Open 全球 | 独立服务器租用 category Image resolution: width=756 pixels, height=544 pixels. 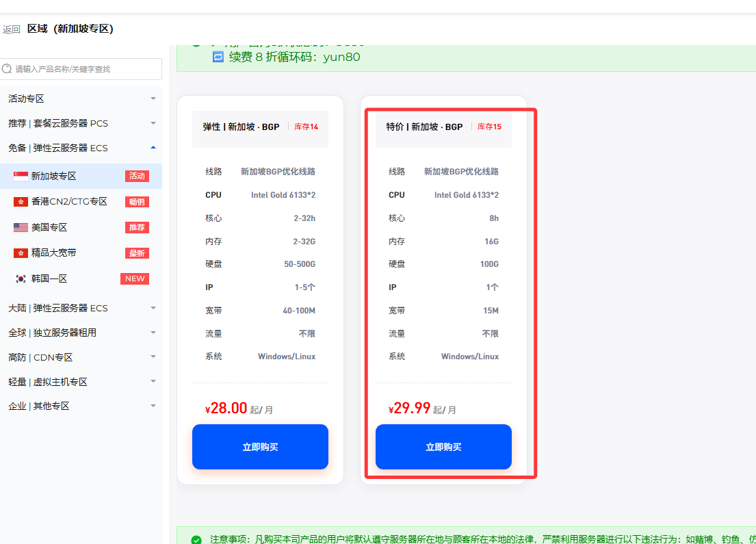tap(81, 333)
